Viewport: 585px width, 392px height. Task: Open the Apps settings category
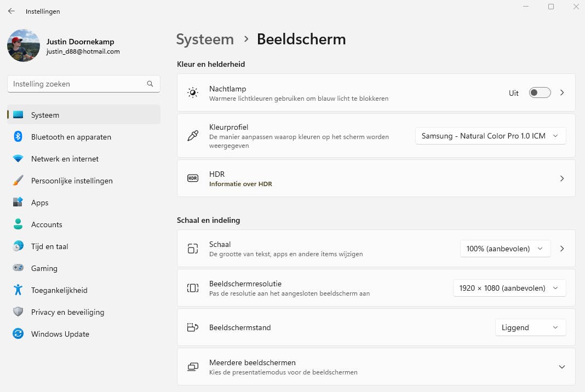tap(39, 203)
